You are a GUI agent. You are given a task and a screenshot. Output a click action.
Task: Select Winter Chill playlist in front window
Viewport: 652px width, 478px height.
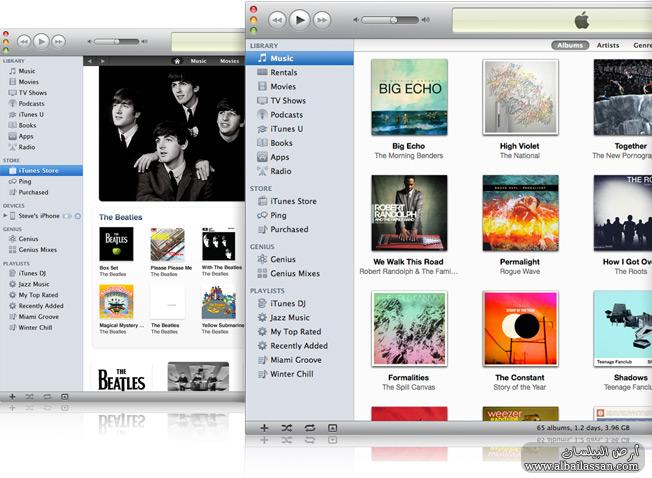point(299,374)
